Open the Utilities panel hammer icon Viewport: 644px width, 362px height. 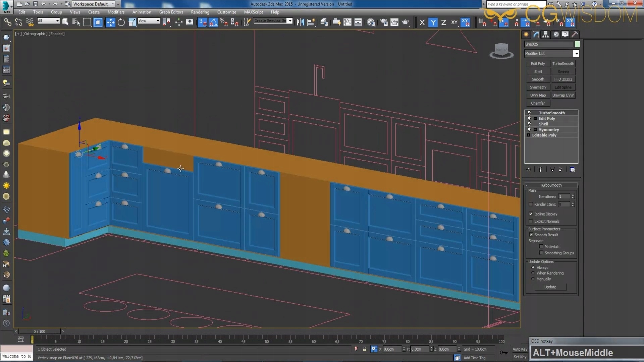[x=575, y=35]
